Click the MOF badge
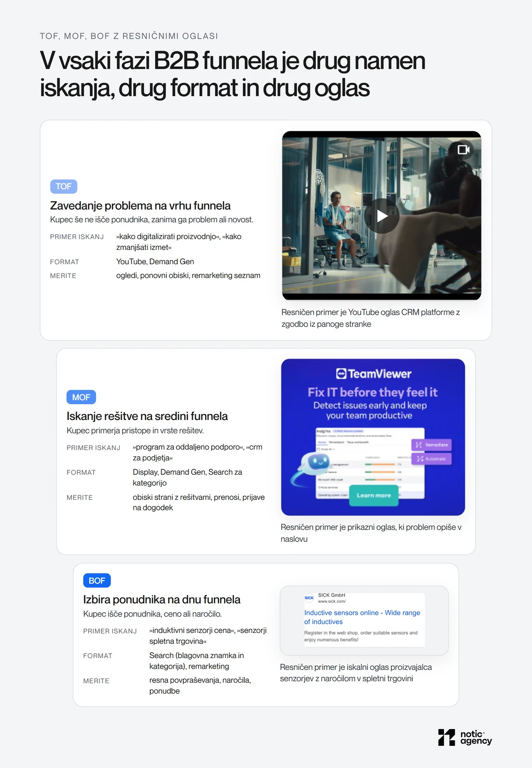532x768 pixels. [x=81, y=397]
